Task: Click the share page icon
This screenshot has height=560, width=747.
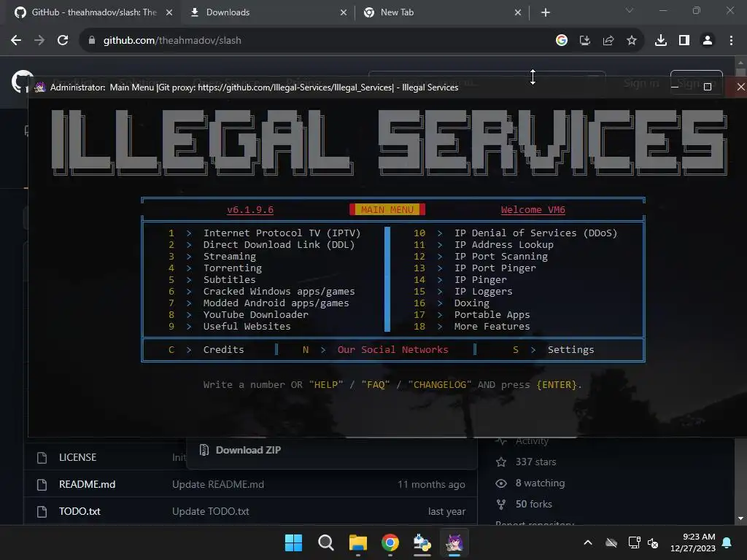Action: click(x=608, y=41)
